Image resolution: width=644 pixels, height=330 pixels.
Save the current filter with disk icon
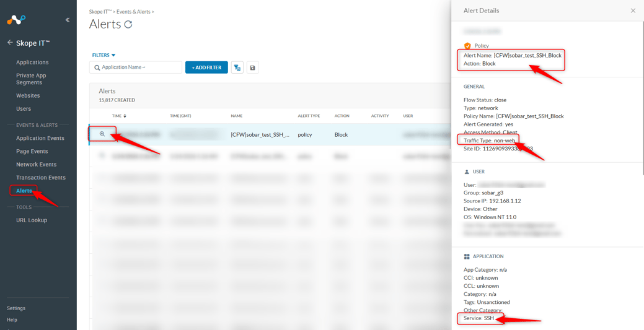click(253, 67)
